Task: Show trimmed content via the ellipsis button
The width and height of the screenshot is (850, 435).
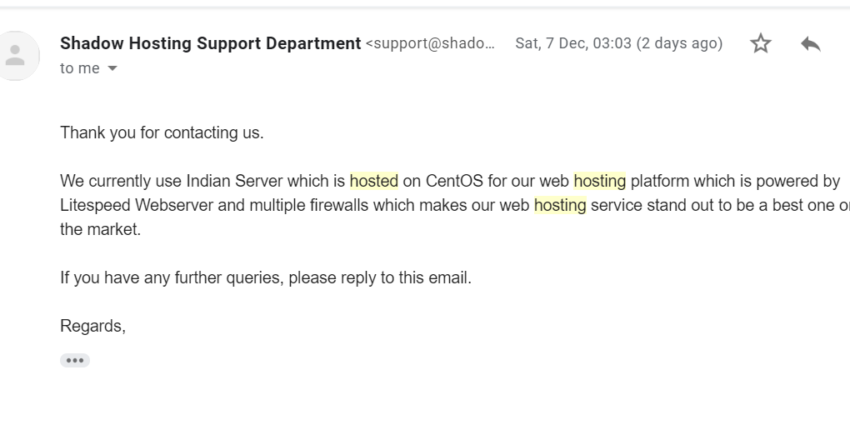Action: pyautogui.click(x=75, y=360)
